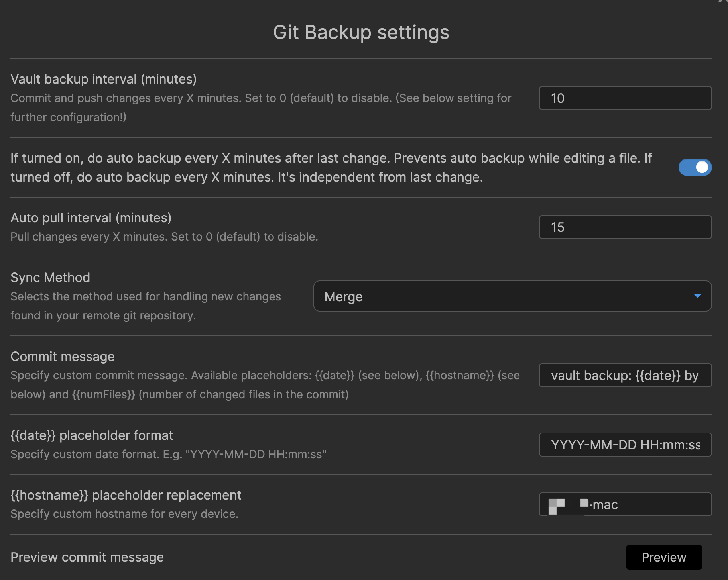Click the Vault backup interval (minutes) label
Screen dimensions: 728x580
tap(104, 79)
